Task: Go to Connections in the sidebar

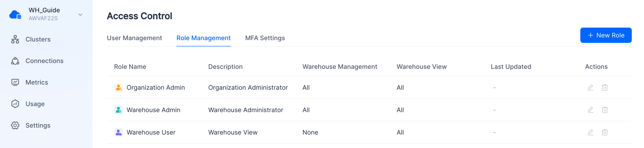Action: click(x=44, y=61)
